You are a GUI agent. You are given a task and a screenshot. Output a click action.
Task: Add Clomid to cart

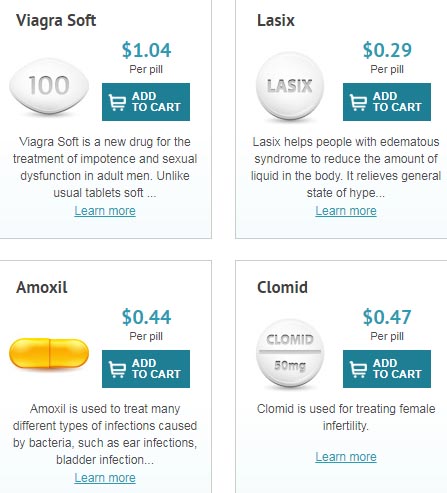click(x=387, y=369)
